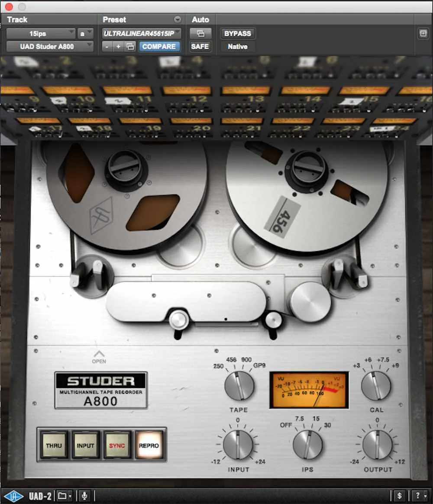Screen dimensions: 433x504
Task: Enable THRU path mode
Action: 54,446
